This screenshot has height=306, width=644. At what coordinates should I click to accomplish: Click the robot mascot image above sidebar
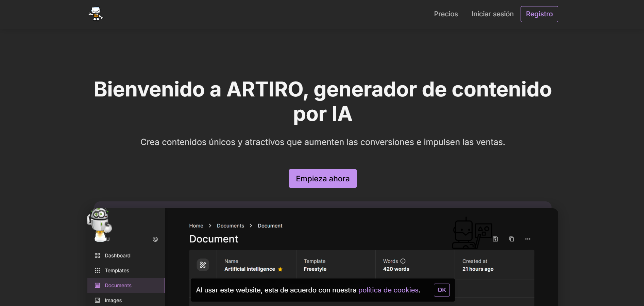point(99,224)
